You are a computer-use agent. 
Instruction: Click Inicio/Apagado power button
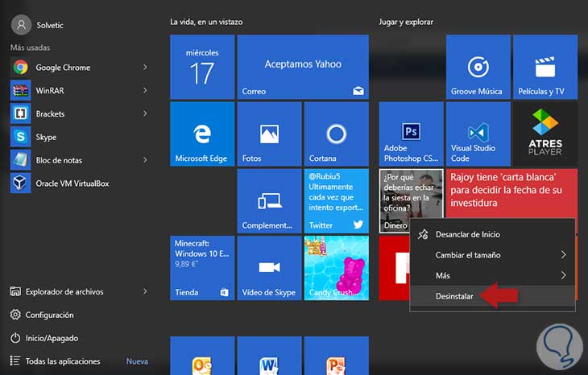pos(44,338)
